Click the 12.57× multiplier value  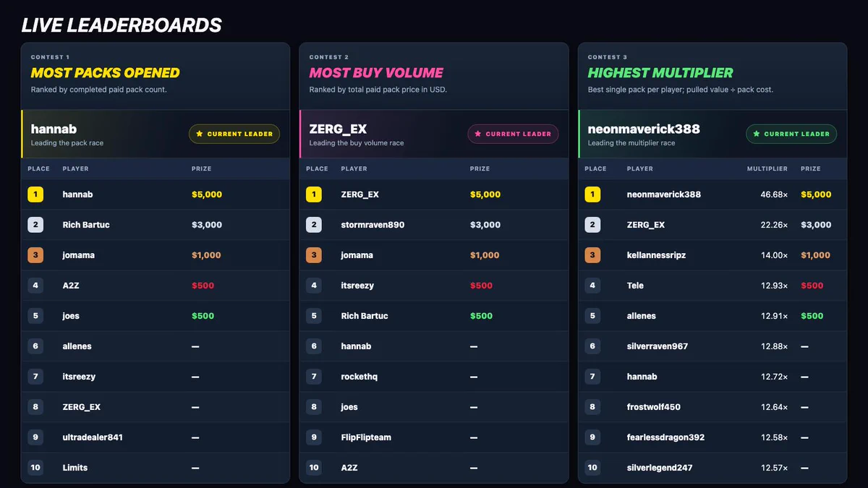[x=774, y=468]
